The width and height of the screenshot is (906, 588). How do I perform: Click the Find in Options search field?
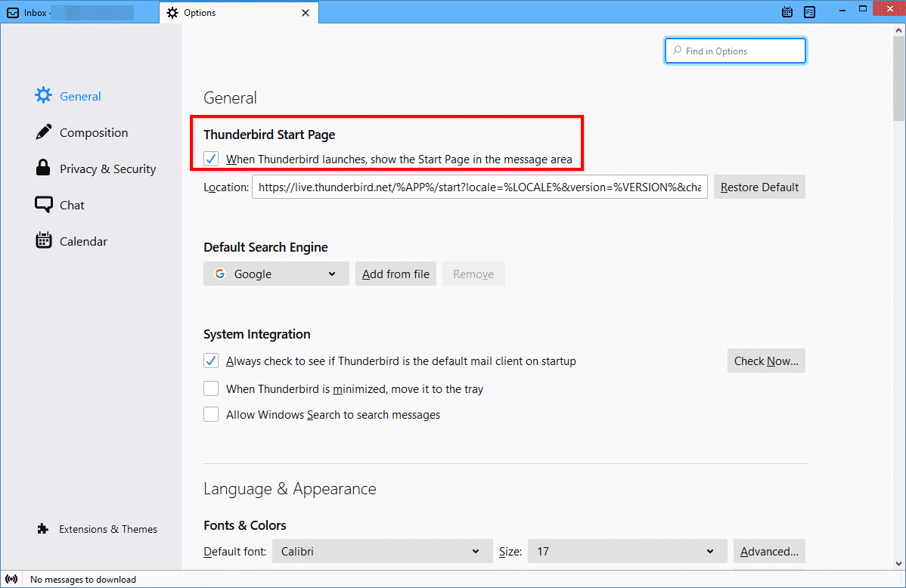coord(735,51)
